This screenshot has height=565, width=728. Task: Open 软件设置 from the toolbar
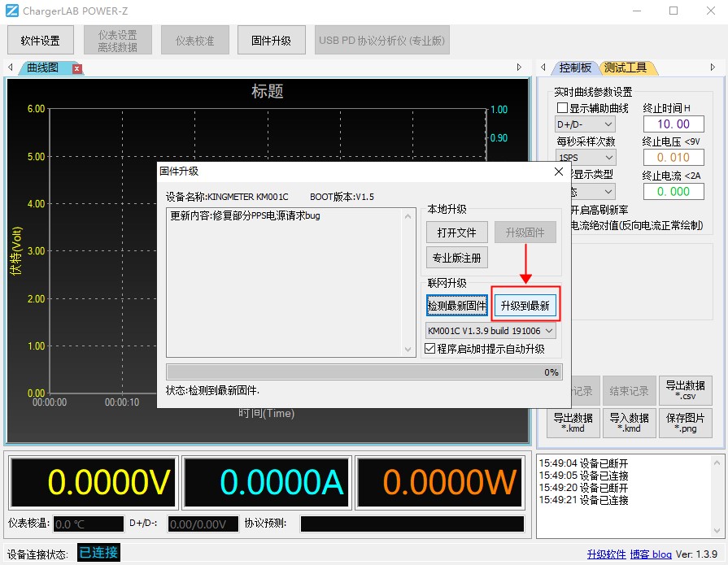click(40, 39)
